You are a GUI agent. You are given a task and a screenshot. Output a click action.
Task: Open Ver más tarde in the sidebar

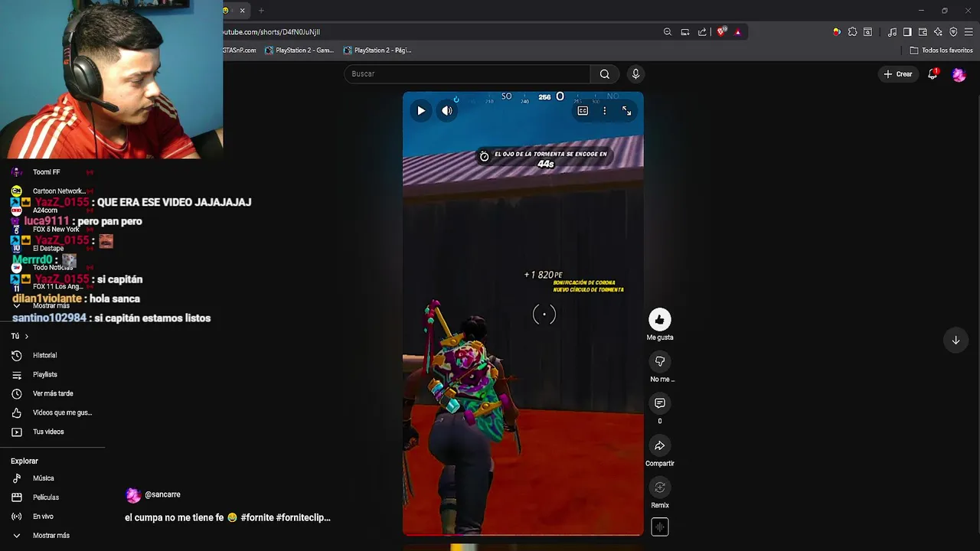pos(52,393)
